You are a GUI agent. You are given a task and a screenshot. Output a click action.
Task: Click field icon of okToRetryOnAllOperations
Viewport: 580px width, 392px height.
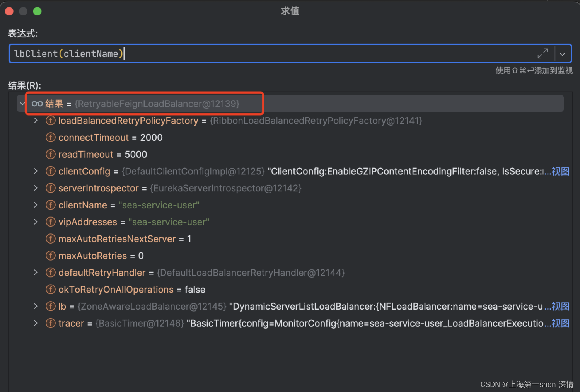click(x=51, y=290)
